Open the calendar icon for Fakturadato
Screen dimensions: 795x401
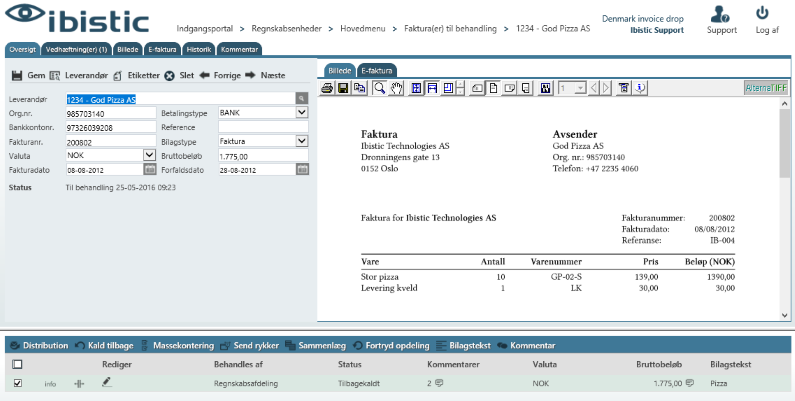click(x=150, y=169)
